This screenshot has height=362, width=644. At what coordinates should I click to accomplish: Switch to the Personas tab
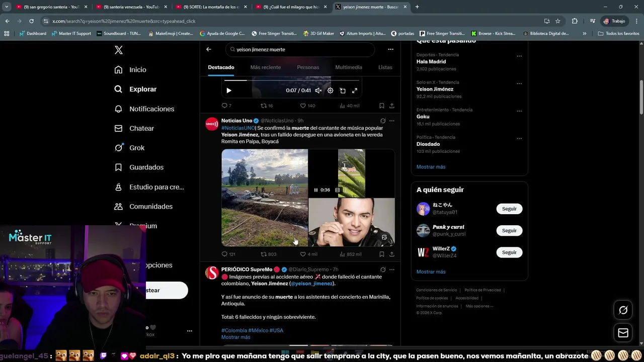pos(308,67)
